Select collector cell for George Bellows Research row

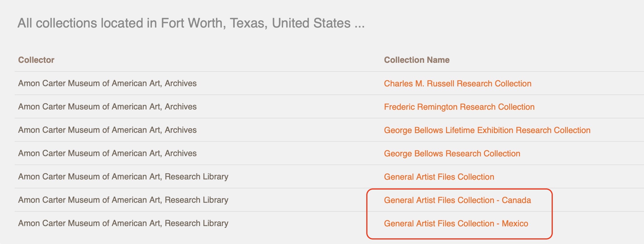pos(107,153)
